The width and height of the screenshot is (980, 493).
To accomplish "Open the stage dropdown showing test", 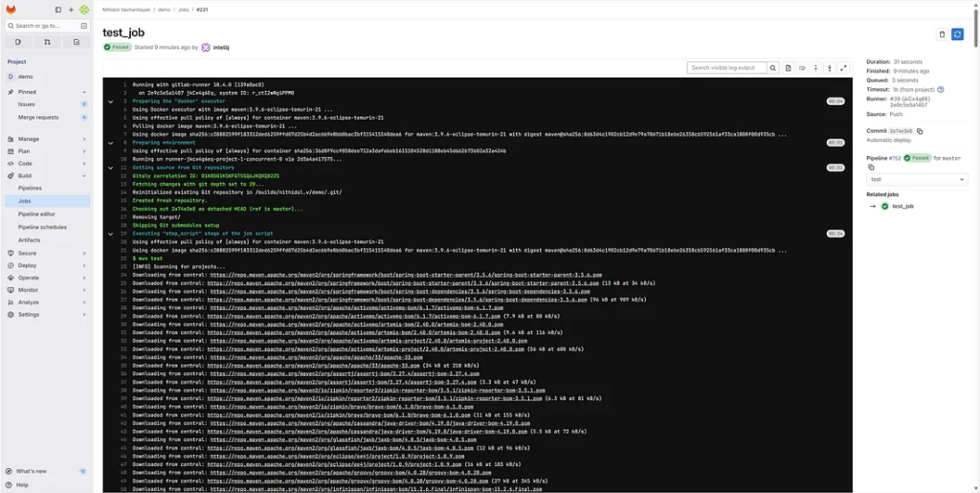I will (x=917, y=179).
